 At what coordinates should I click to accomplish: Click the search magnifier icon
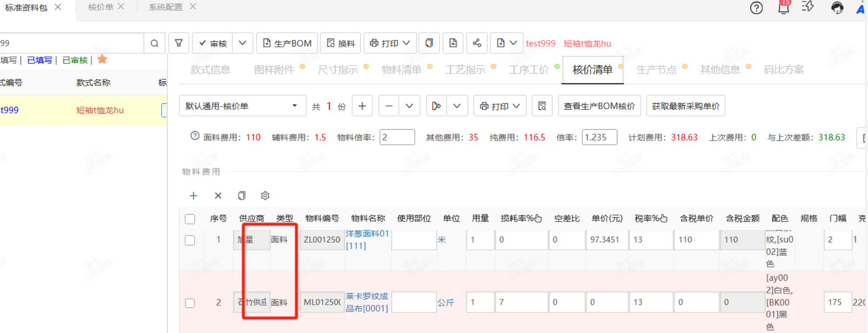(154, 43)
